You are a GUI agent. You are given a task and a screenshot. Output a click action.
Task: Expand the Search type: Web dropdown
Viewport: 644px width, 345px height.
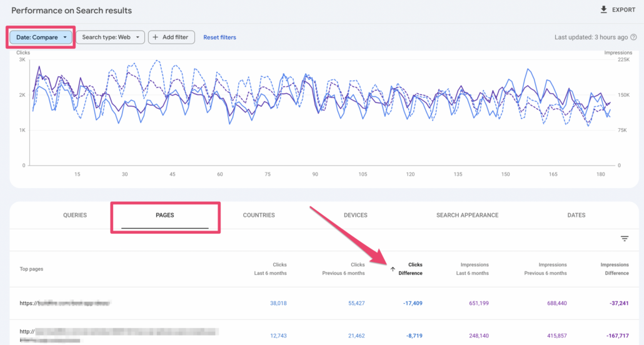(x=110, y=37)
